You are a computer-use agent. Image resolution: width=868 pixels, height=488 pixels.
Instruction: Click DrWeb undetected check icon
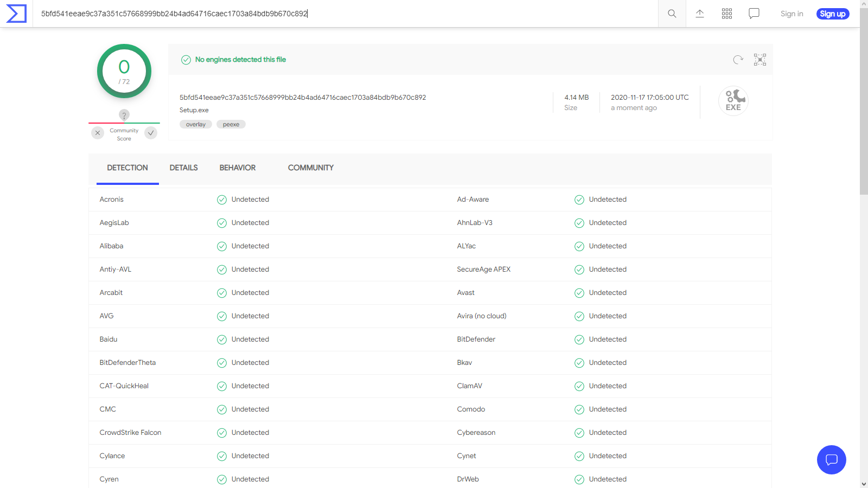click(579, 479)
